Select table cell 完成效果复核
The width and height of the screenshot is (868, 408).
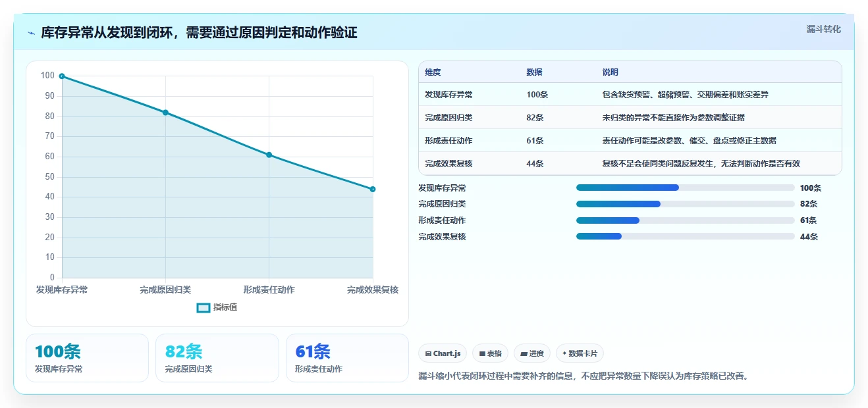click(x=448, y=164)
